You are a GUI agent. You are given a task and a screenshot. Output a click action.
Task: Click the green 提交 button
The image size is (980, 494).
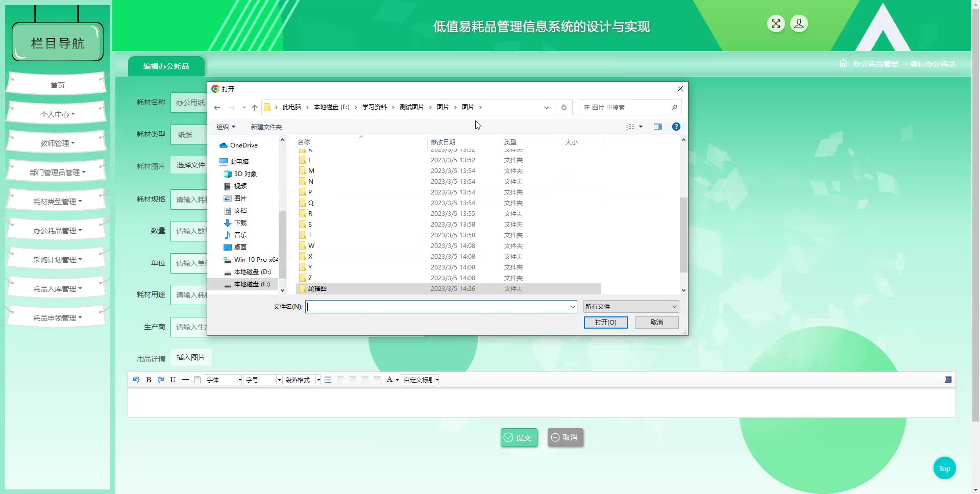(x=519, y=437)
